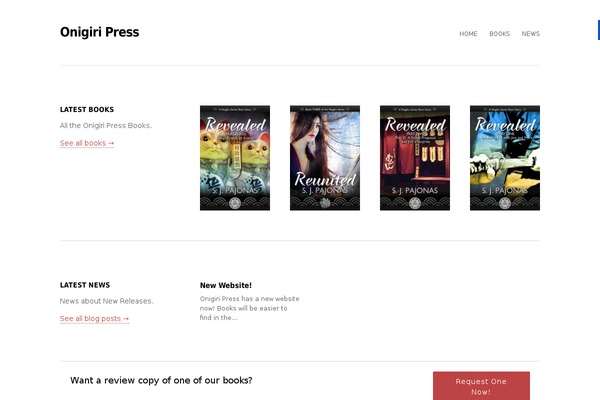
Task: Open the HOME menu item
Action: tap(468, 34)
